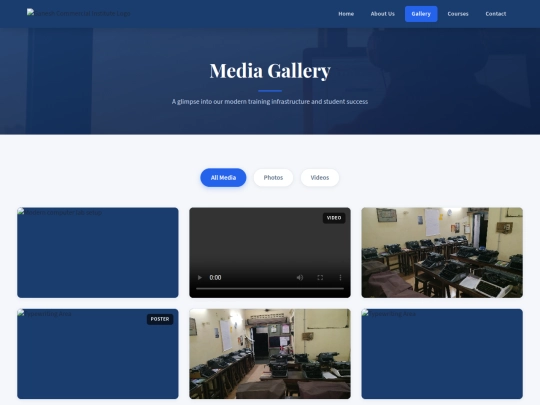The image size is (540, 405).
Task: Filter gallery by All Media
Action: click(223, 178)
